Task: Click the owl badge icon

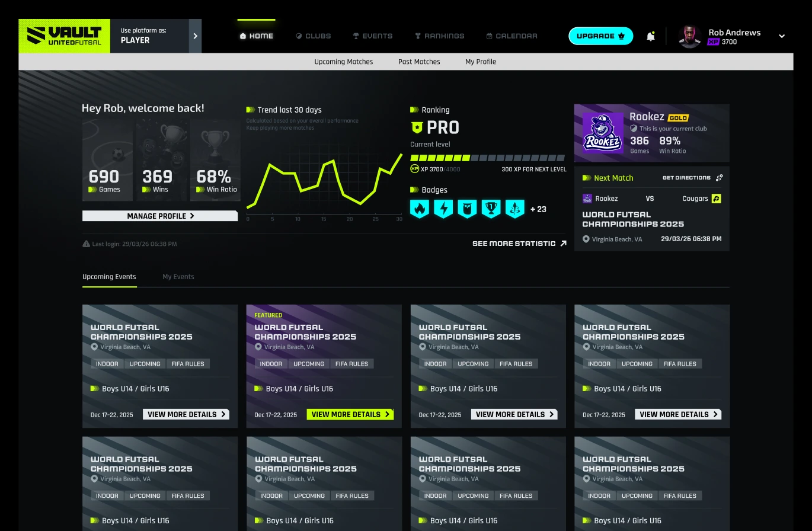Action: point(467,209)
